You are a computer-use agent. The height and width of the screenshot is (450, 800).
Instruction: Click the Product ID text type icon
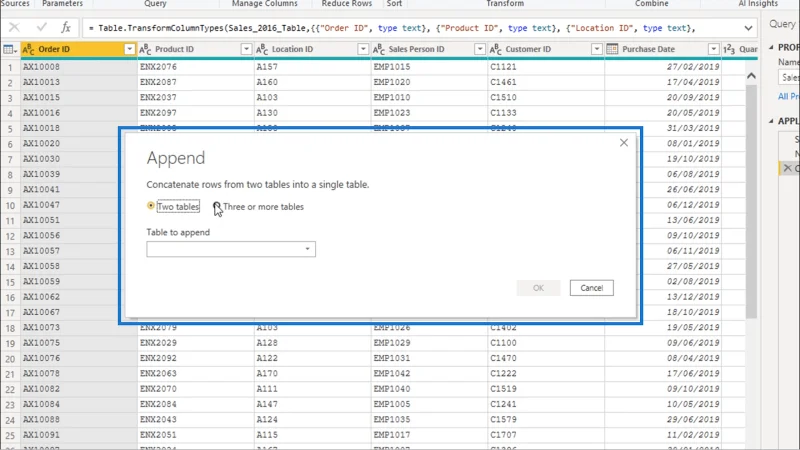pyautogui.click(x=145, y=49)
